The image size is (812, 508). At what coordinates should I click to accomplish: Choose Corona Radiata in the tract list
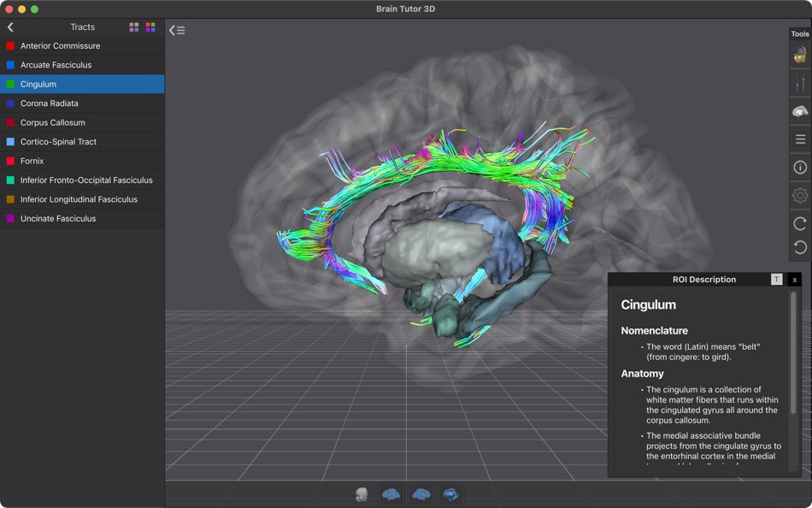pos(82,103)
